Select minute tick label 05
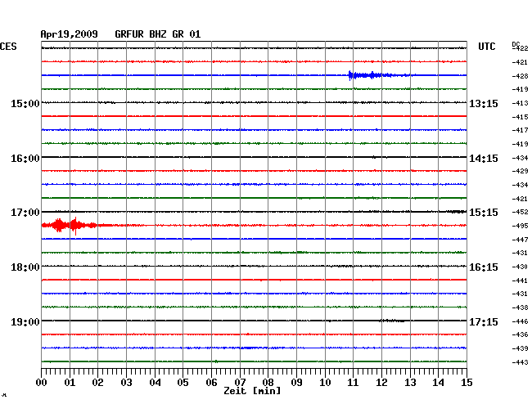 click(183, 383)
